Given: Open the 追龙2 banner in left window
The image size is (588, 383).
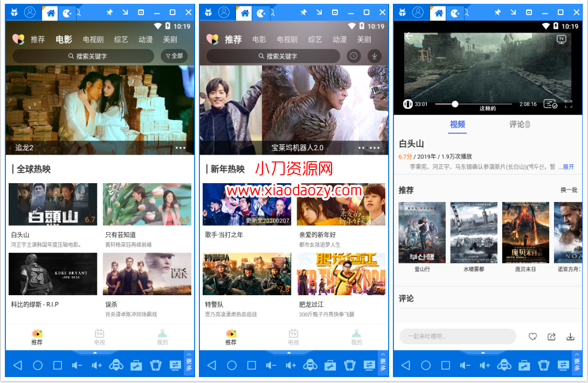Looking at the screenshot, I should (x=100, y=110).
